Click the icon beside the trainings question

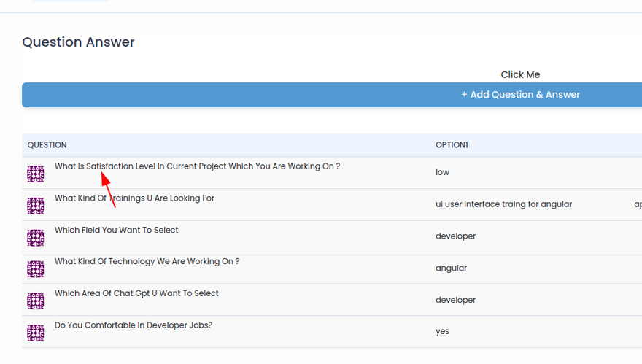tap(35, 206)
